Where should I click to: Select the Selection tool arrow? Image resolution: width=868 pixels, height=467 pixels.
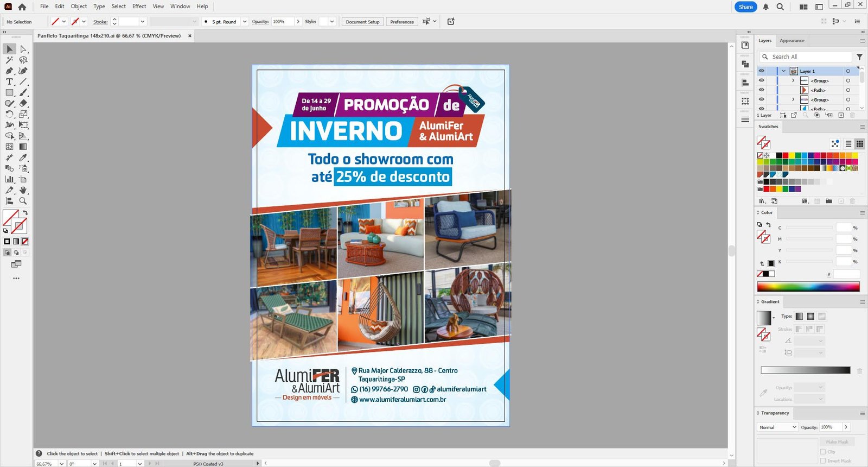click(9, 49)
